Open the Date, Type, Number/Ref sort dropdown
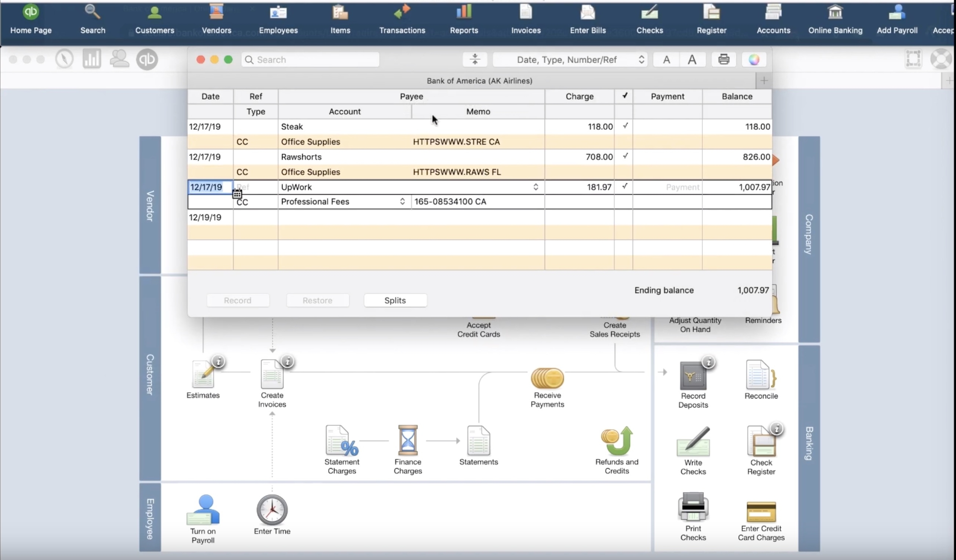Image resolution: width=956 pixels, height=560 pixels. pyautogui.click(x=570, y=59)
